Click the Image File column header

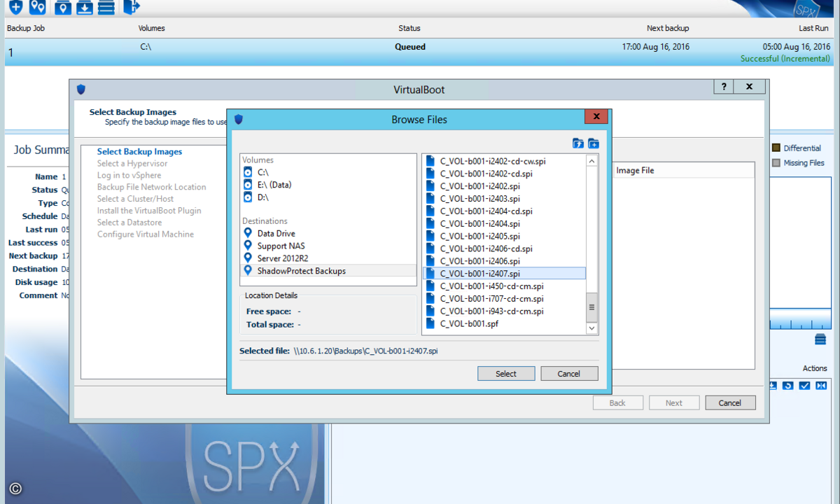pos(635,170)
